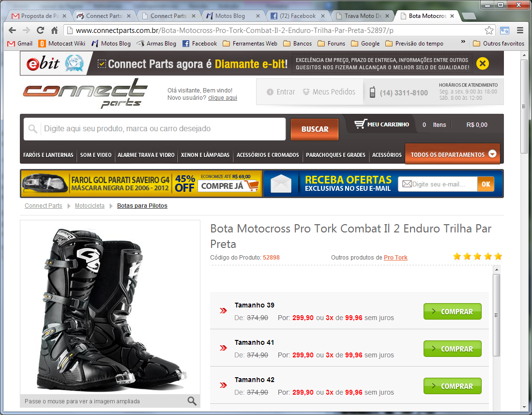Submit newsletter email with OK button

tap(486, 184)
